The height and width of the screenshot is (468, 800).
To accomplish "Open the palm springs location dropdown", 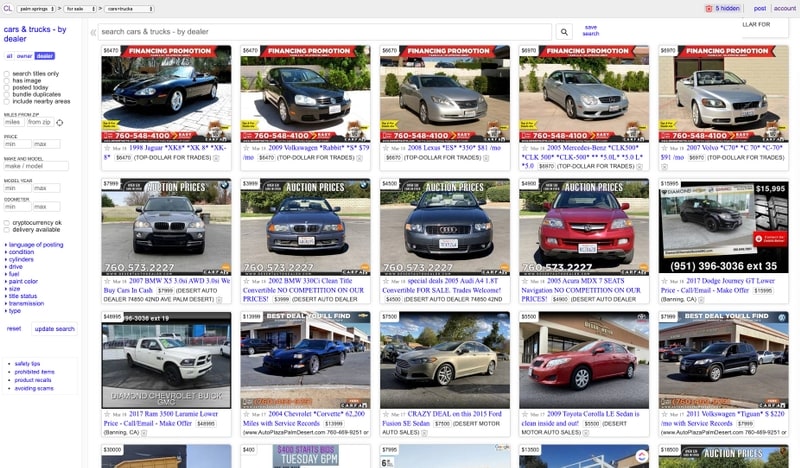I will coord(36,9).
